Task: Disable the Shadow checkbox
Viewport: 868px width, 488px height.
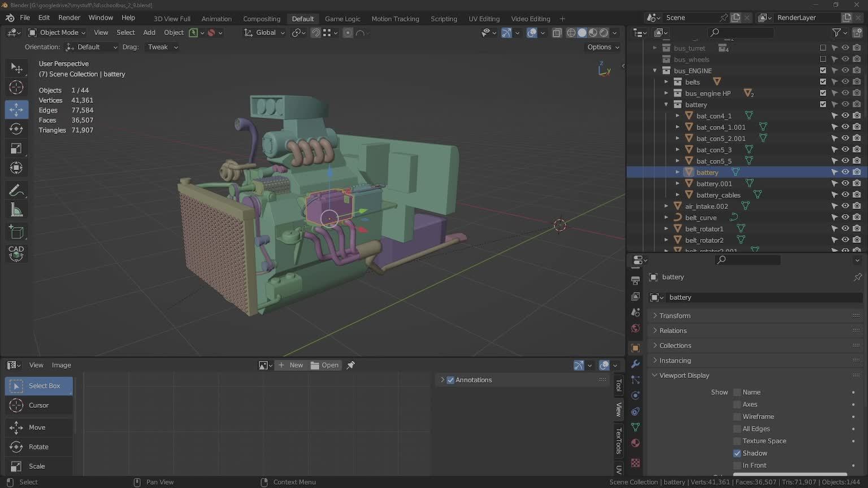Action: click(737, 454)
